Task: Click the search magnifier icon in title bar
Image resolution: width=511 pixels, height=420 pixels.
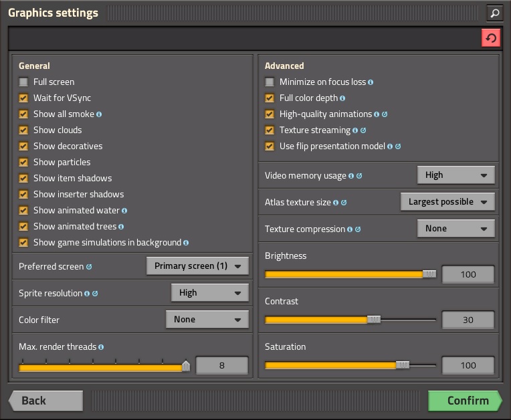Action: pos(494,13)
